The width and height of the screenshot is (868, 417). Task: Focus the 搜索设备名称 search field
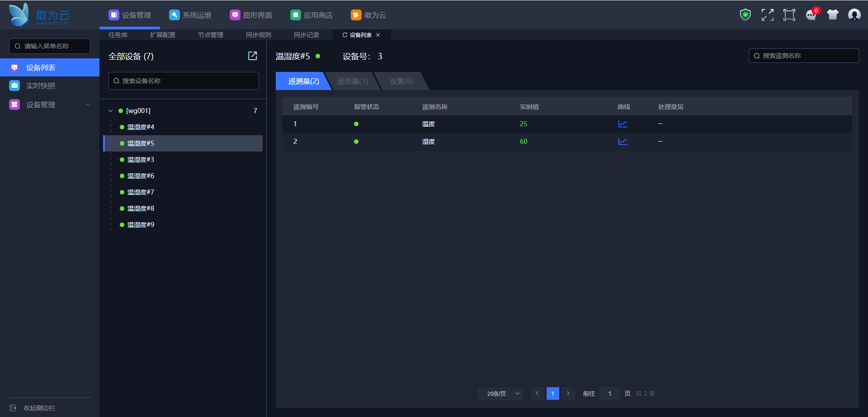point(184,81)
